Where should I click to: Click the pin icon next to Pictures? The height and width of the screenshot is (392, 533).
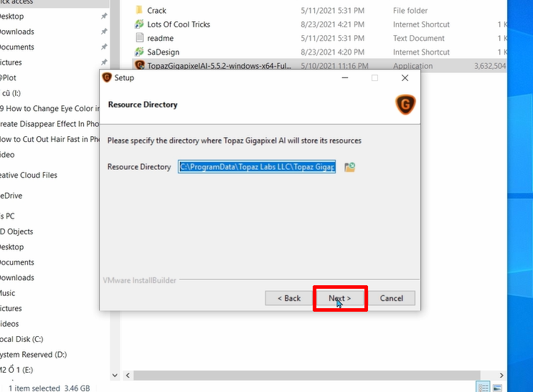click(104, 62)
